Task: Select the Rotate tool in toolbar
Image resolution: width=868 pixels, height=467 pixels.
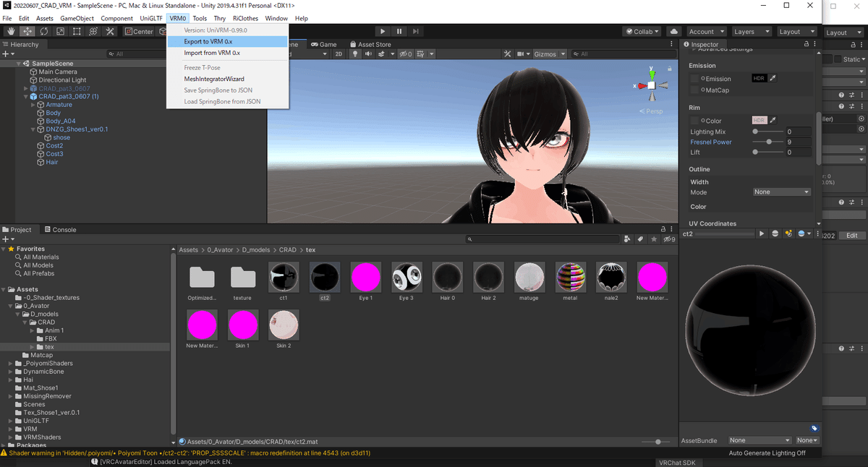Action: pyautogui.click(x=44, y=31)
